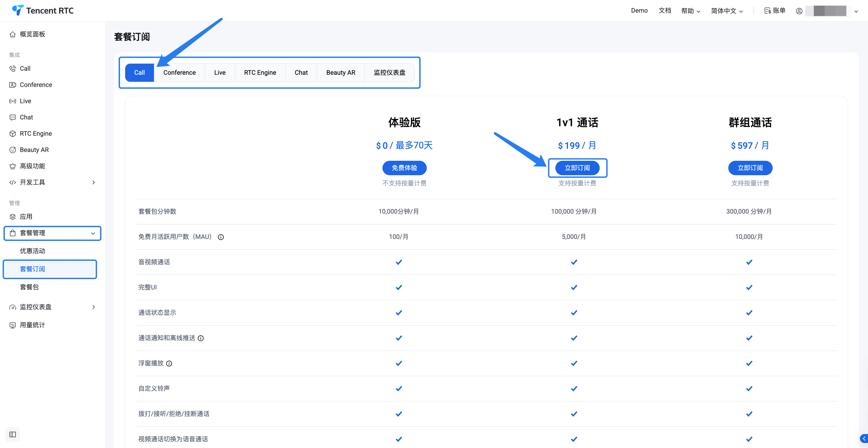Viewport: 868px width, 448px height.
Task: Collapse the sidebar using the bottom-left panel icon
Action: pyautogui.click(x=13, y=434)
